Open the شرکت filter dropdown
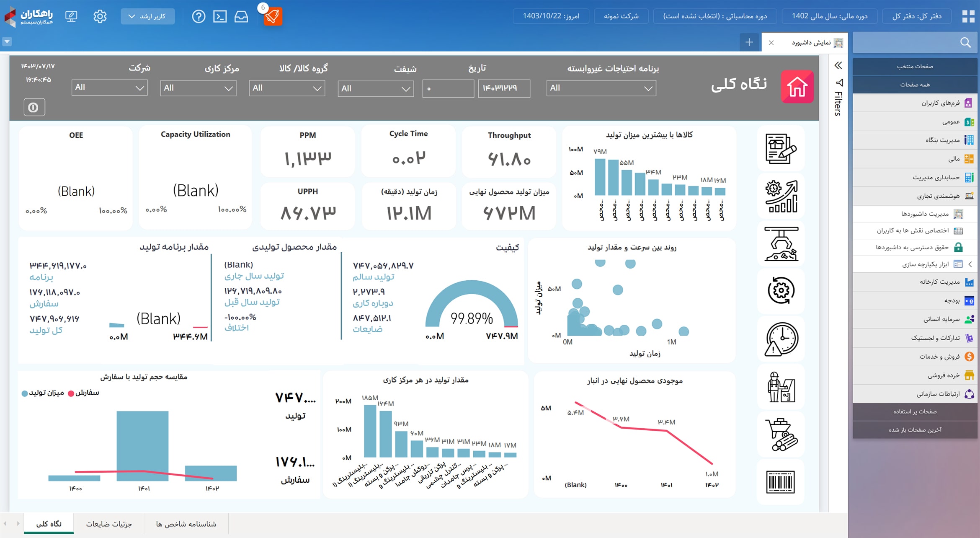 (x=109, y=88)
